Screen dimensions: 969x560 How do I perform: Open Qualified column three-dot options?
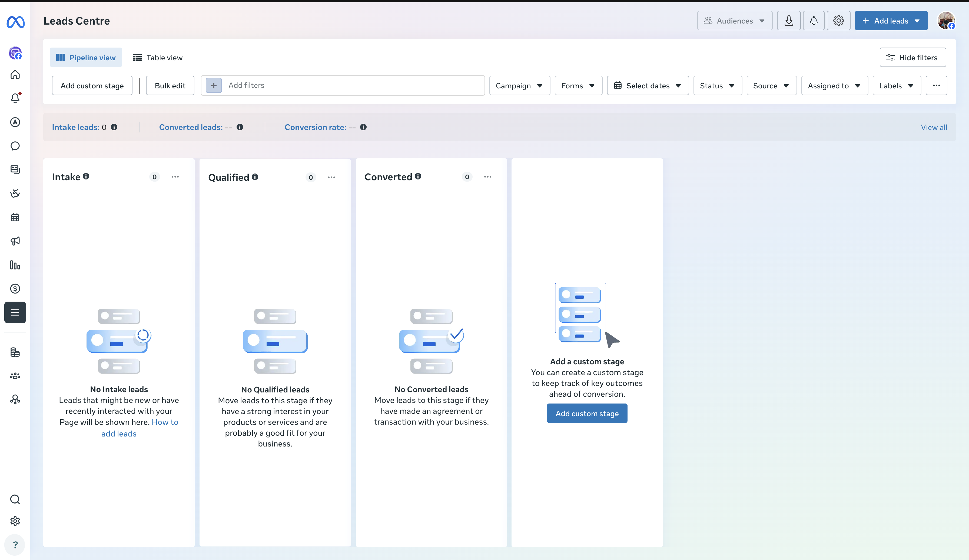point(331,177)
